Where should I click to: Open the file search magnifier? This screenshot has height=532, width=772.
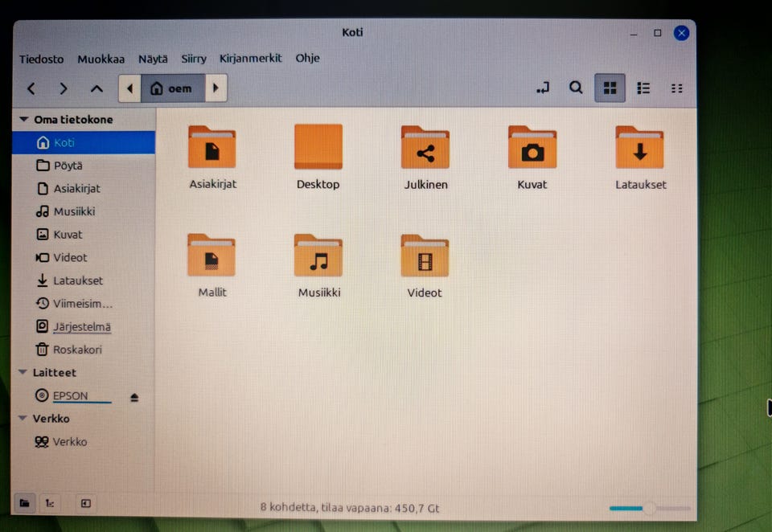click(x=576, y=88)
